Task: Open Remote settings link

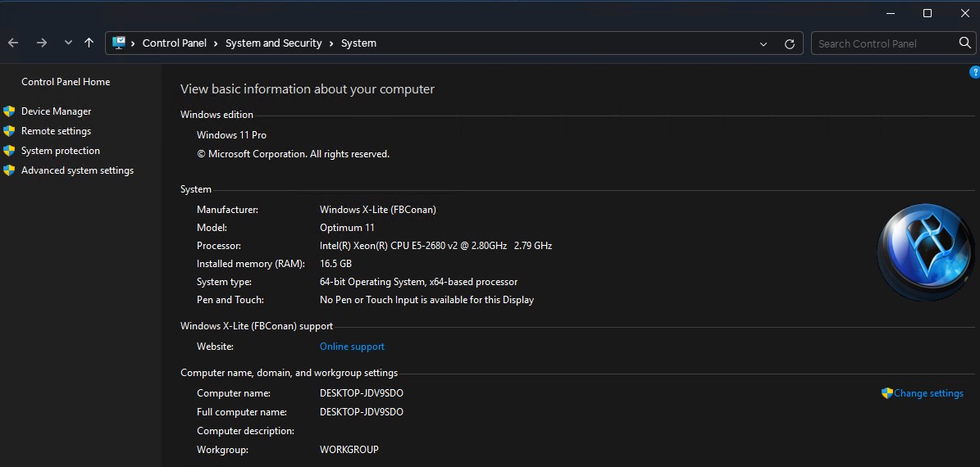Action: 57,131
